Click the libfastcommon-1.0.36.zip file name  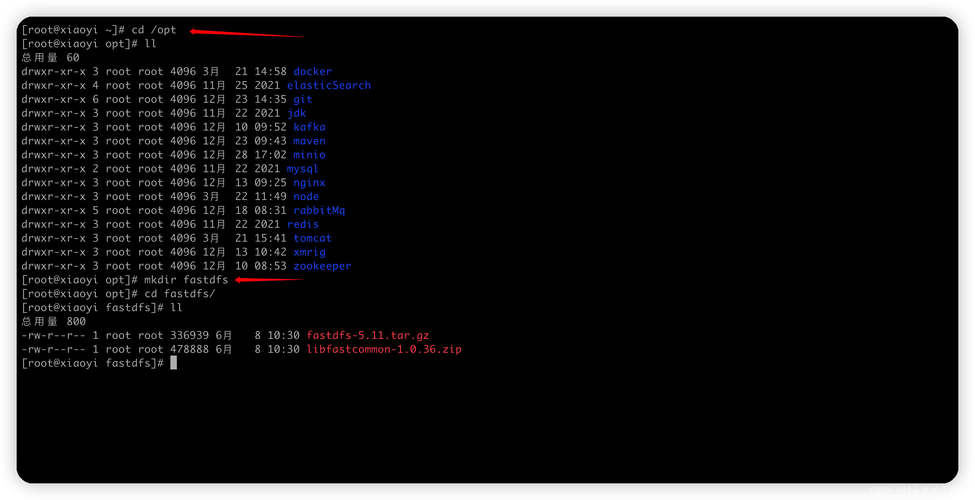point(384,350)
